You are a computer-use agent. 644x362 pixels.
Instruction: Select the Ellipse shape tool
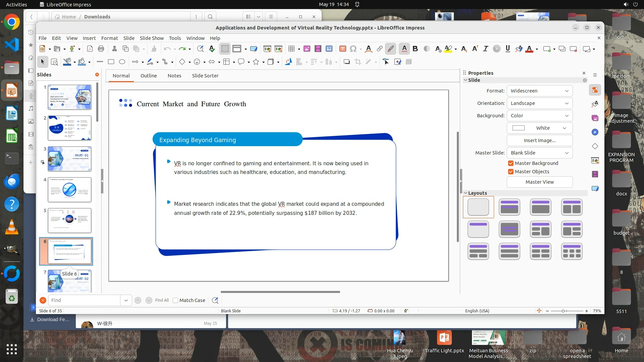(x=122, y=62)
